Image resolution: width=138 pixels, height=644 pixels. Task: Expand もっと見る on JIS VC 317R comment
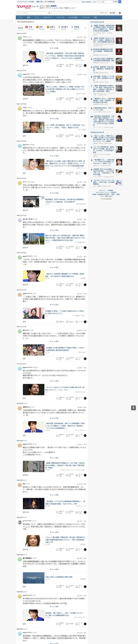pyautogui.click(x=54, y=230)
